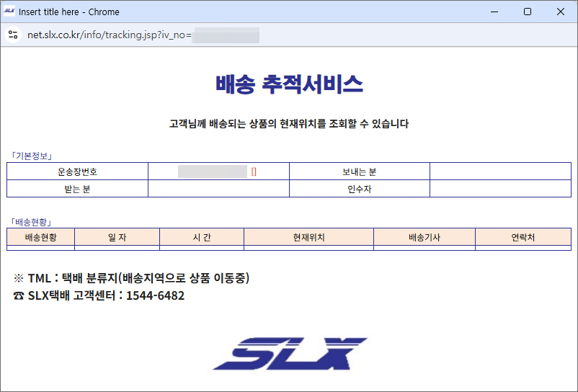Click the 시 간 column header
578x392 pixels.
click(x=202, y=237)
